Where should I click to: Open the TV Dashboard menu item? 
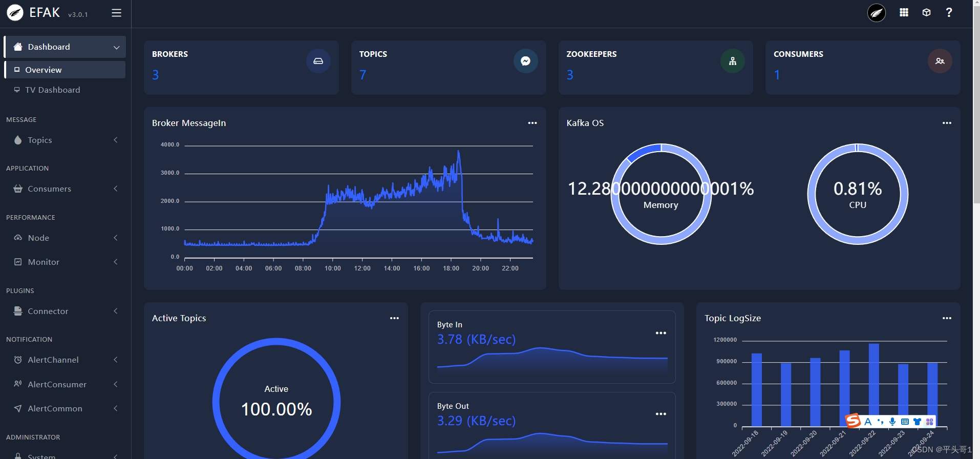(65, 90)
